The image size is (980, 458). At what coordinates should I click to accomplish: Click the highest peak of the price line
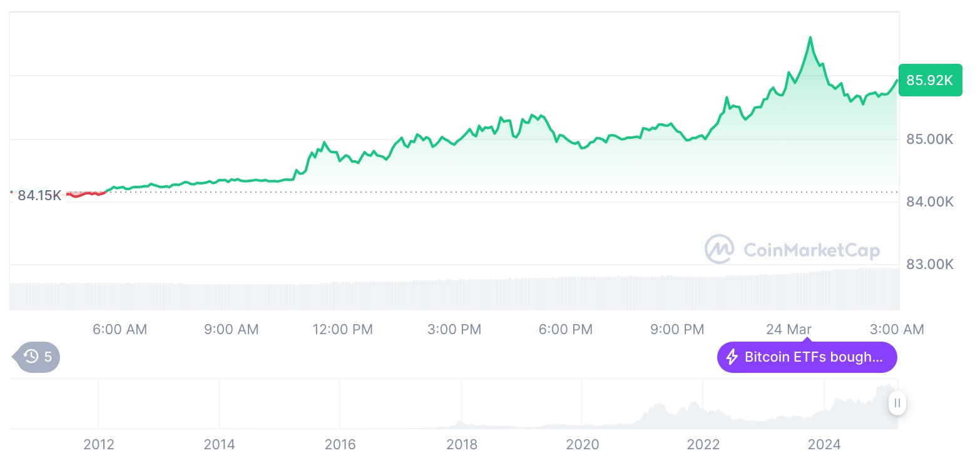tap(810, 38)
